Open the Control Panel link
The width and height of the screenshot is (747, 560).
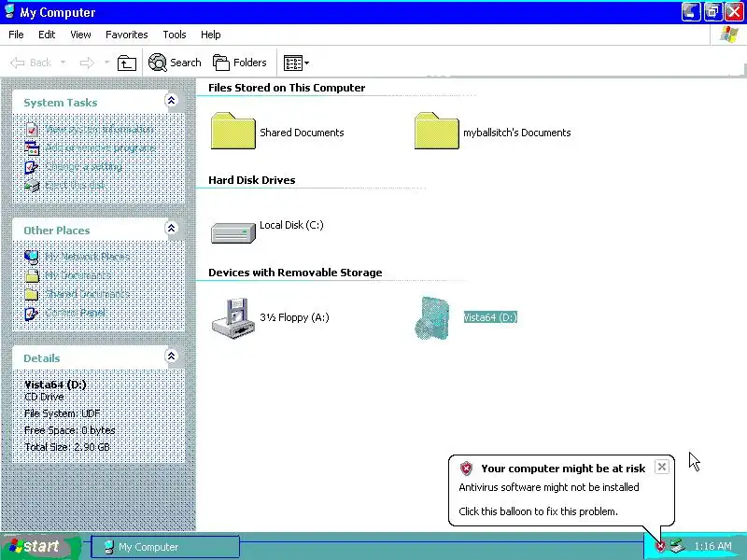point(76,313)
